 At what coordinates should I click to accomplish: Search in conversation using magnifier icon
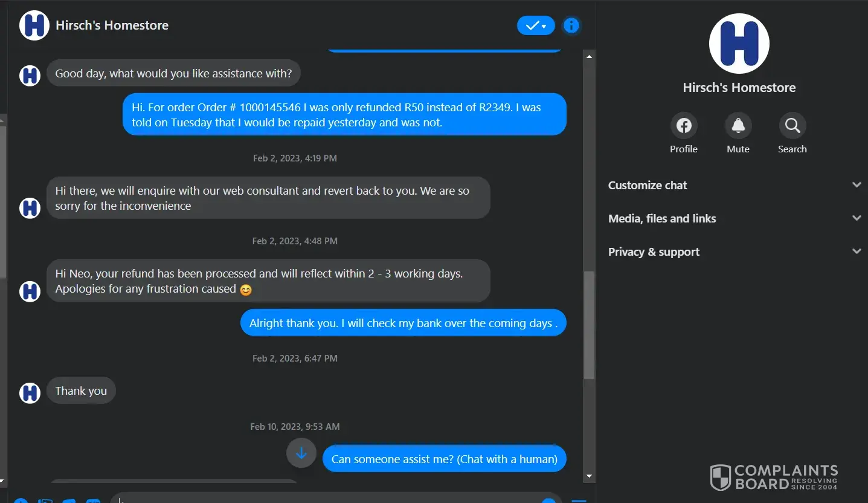(792, 126)
